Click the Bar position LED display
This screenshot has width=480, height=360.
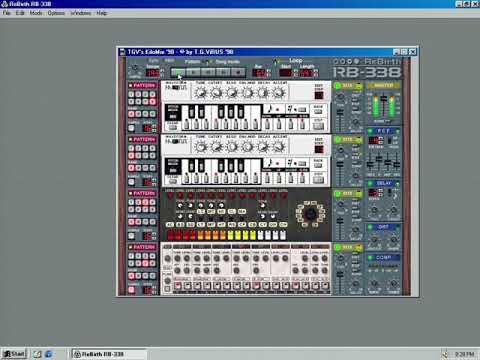pyautogui.click(x=258, y=73)
